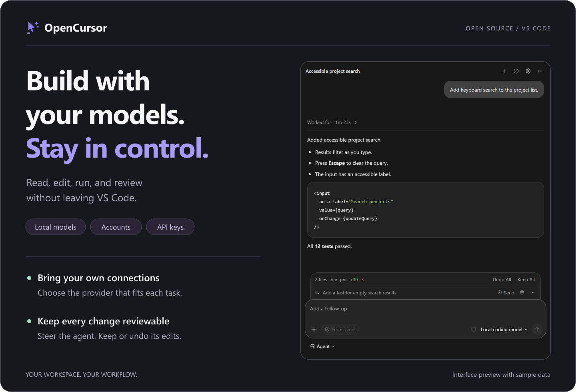This screenshot has height=392, width=576.
Task: Add an attachment with the plus icon in the composer
Action: (x=314, y=329)
